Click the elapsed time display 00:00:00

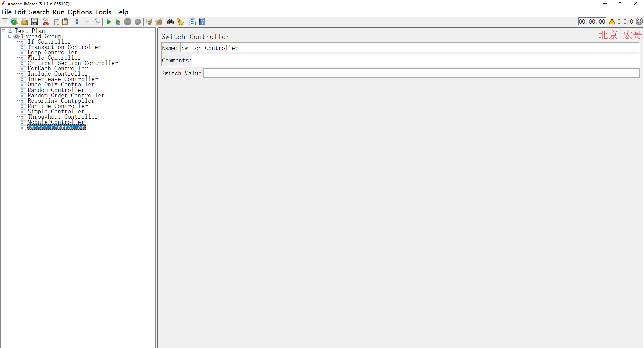tap(592, 22)
